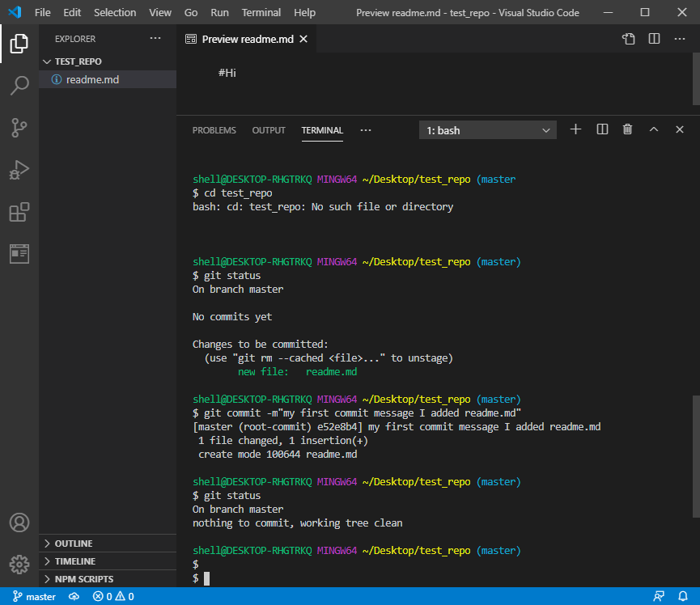The image size is (700, 605).
Task: Open the terminal selector dropdown showing 1: bash
Action: 487,130
